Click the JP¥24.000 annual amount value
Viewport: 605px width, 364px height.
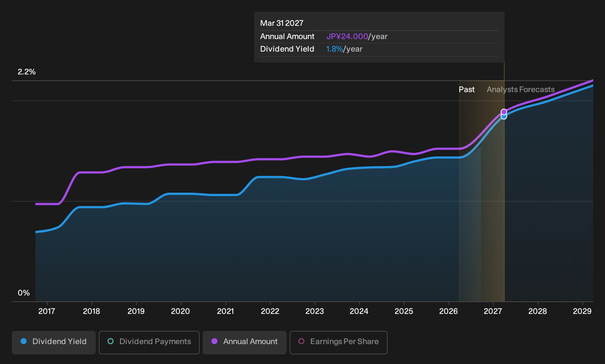click(347, 36)
